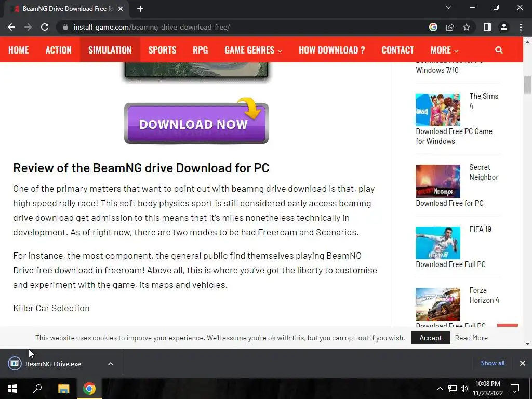Screen dimensions: 532x399
Task: Open Read More cookie link
Action: pyautogui.click(x=471, y=338)
